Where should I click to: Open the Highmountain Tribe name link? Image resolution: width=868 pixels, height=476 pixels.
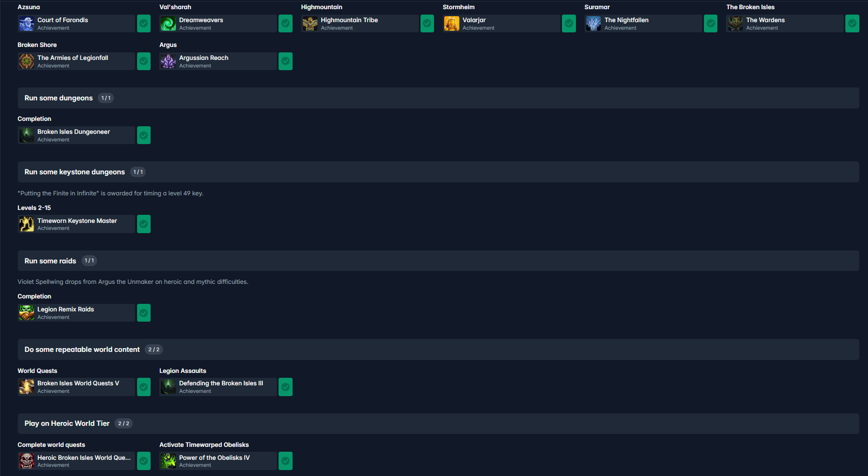click(x=349, y=20)
